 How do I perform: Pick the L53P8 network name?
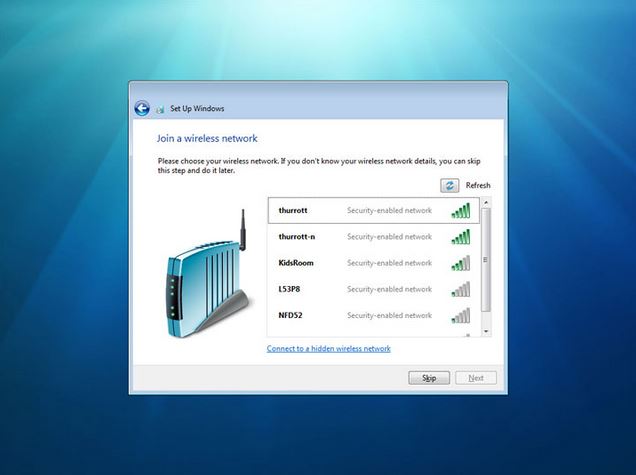pyautogui.click(x=290, y=289)
